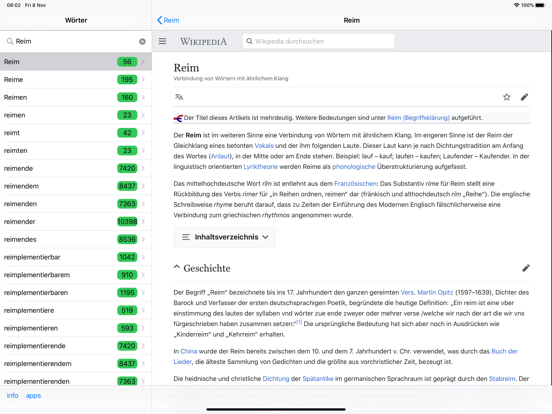Open the apps tab
552x414 pixels.
[33, 396]
